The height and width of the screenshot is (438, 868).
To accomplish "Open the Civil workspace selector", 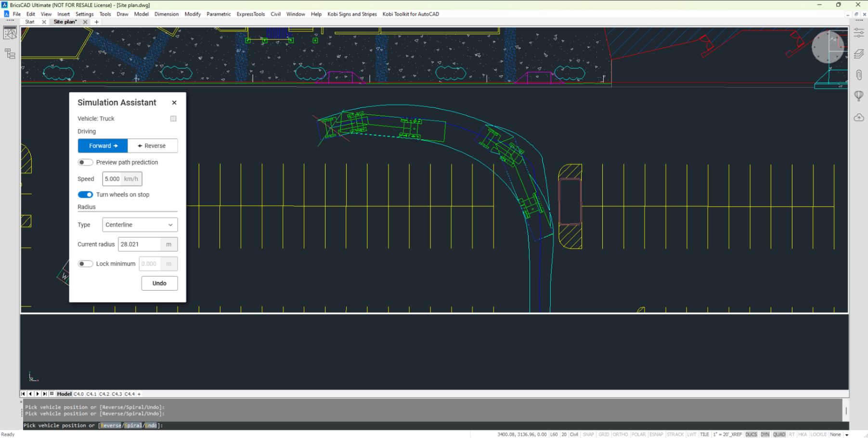I will 574,434.
